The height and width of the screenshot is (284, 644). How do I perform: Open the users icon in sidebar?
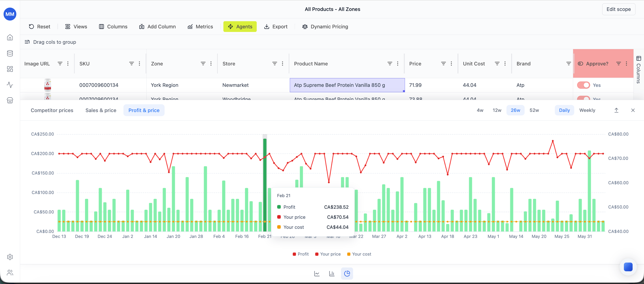pyautogui.click(x=10, y=273)
